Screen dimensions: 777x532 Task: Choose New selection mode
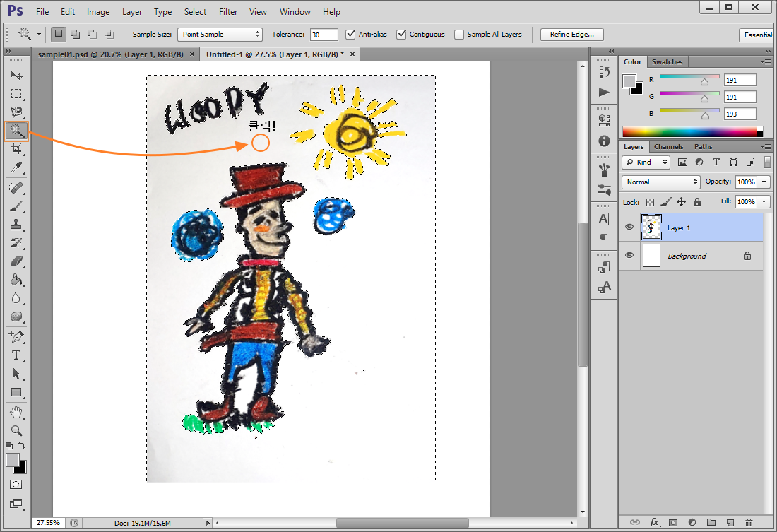coord(59,34)
